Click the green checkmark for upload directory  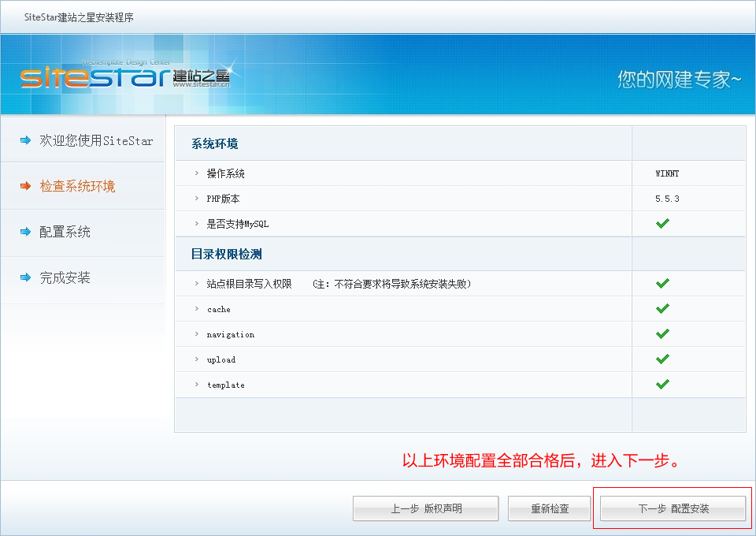(662, 359)
